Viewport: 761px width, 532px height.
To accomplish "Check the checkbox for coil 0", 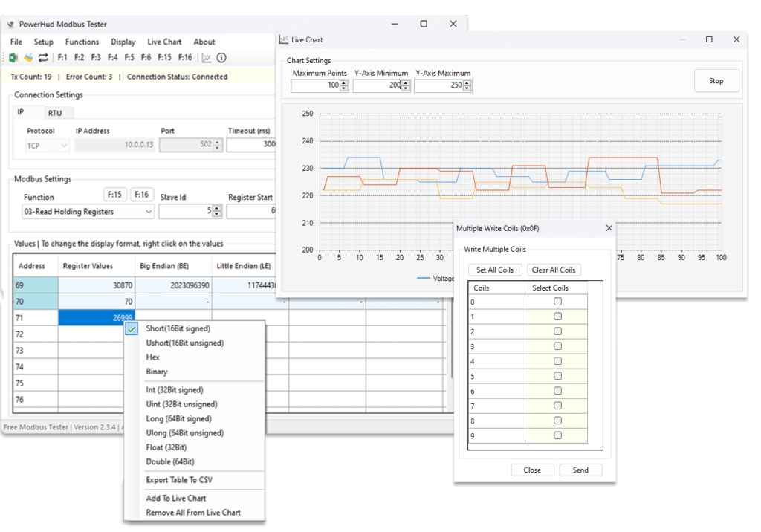I will click(557, 302).
